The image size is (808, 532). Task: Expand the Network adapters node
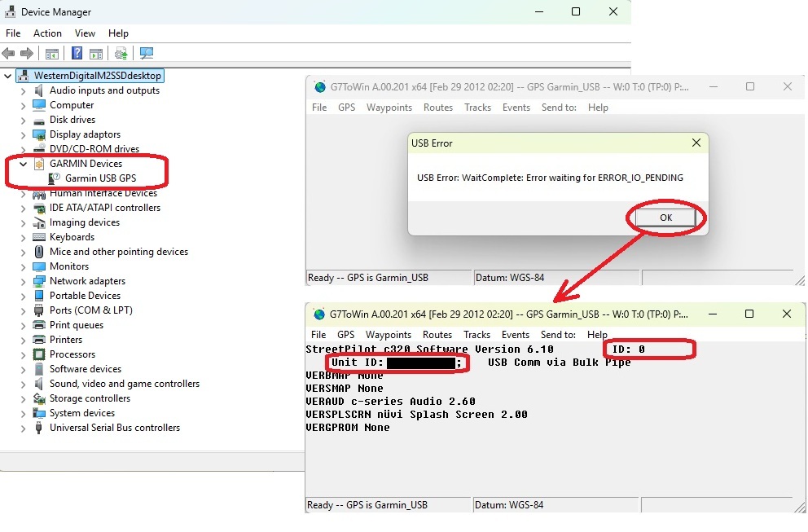click(23, 281)
